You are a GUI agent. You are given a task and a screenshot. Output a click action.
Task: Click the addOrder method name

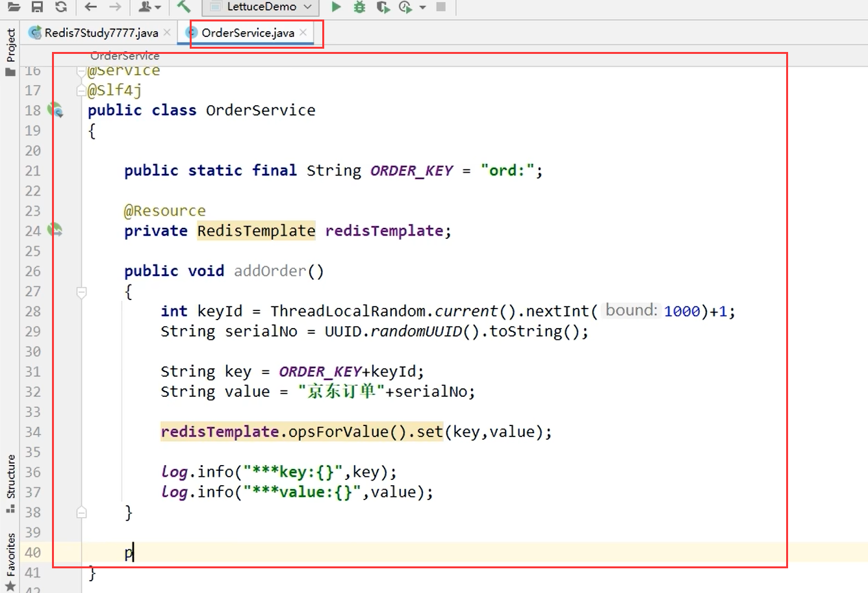tap(270, 271)
